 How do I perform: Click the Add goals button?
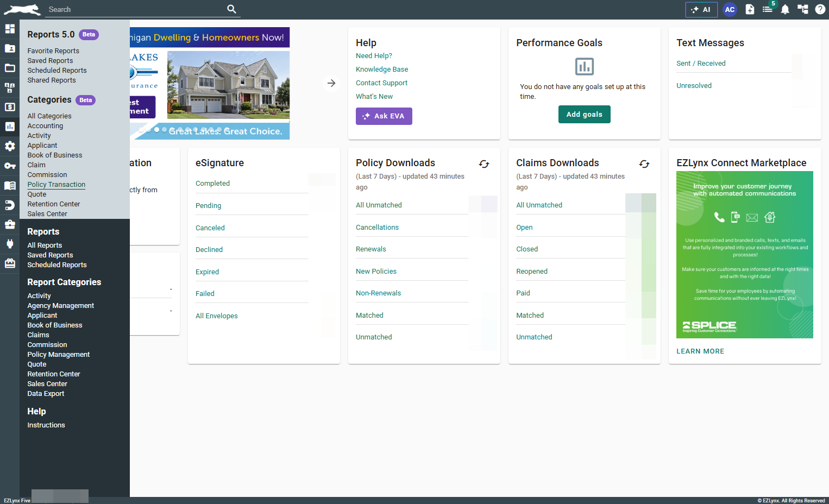click(x=585, y=115)
